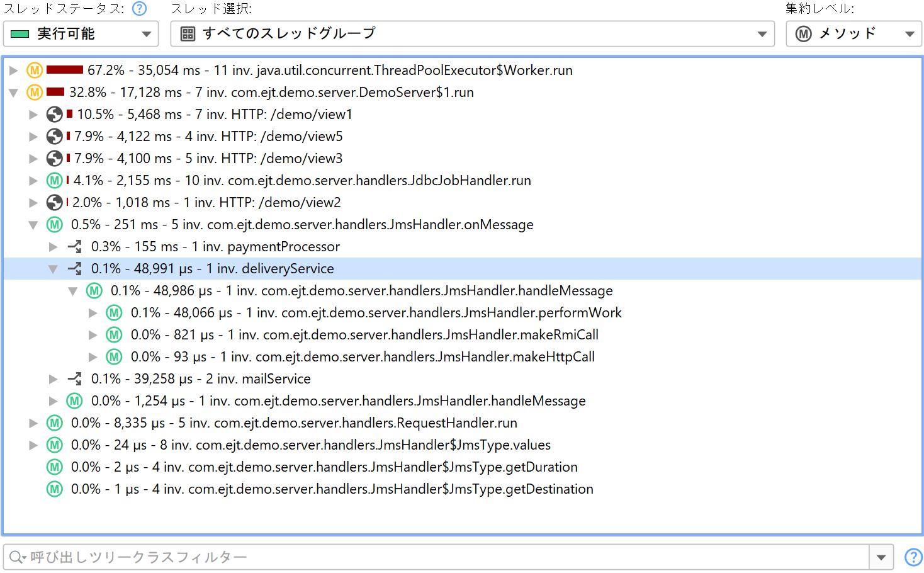Select the 0.3% paymentProcessor row text
Viewport: 924px width, 573px height.
coord(215,247)
